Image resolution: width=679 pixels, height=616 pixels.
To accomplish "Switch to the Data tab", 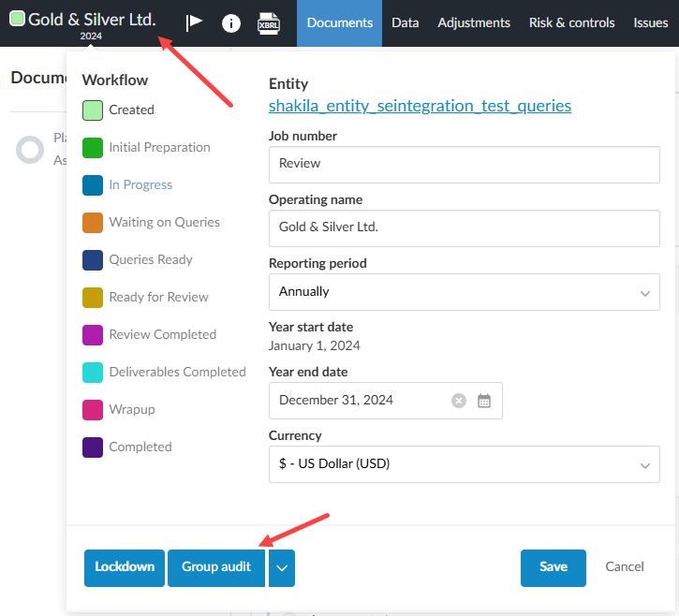I will [x=405, y=22].
